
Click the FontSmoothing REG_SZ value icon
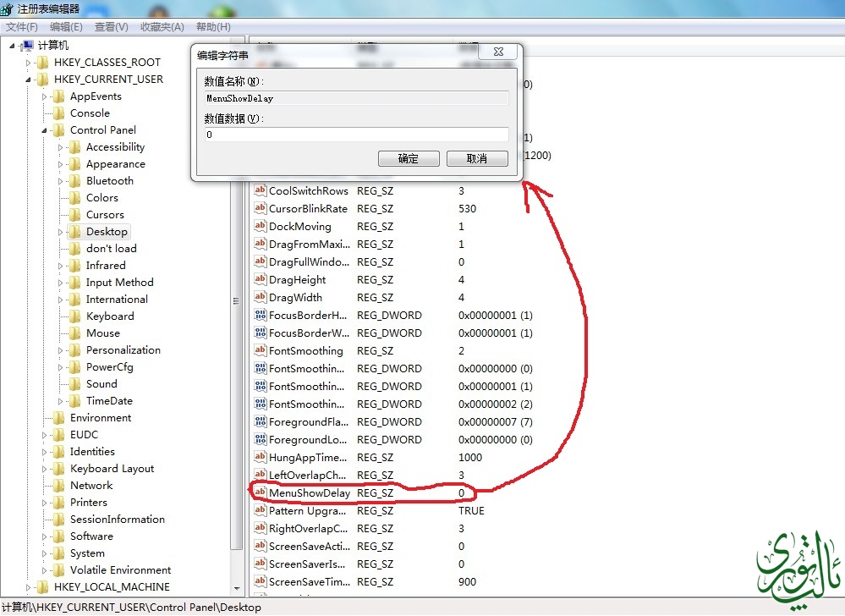click(x=261, y=351)
